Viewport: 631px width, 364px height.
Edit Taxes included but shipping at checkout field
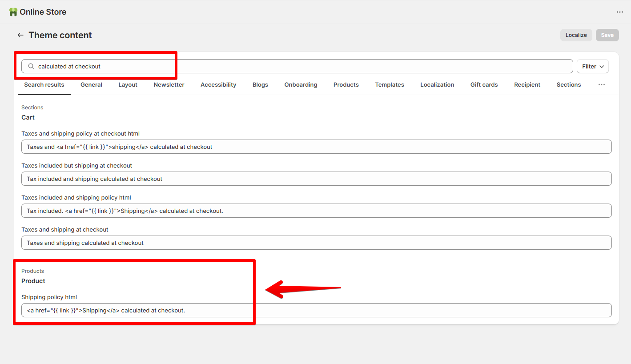point(316,179)
